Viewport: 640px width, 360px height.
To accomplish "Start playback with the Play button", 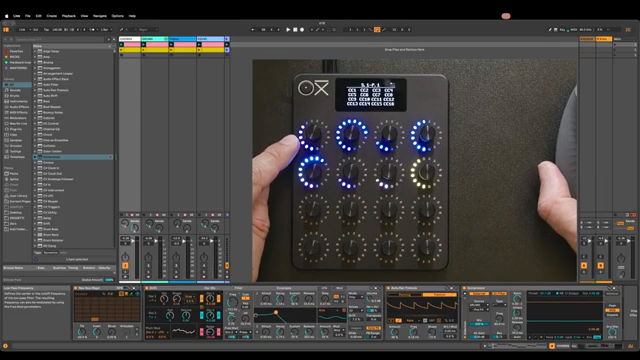I will (288, 29).
